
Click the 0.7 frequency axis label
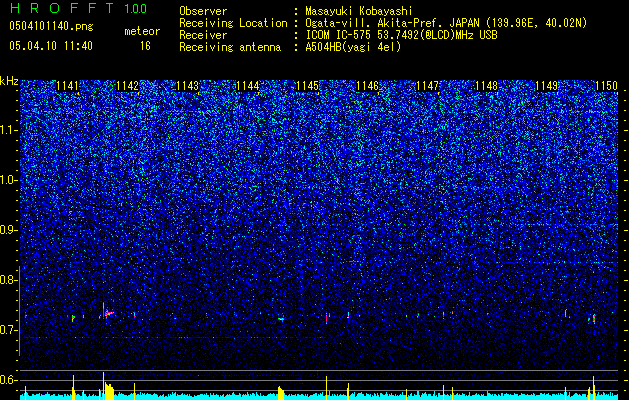(8, 330)
